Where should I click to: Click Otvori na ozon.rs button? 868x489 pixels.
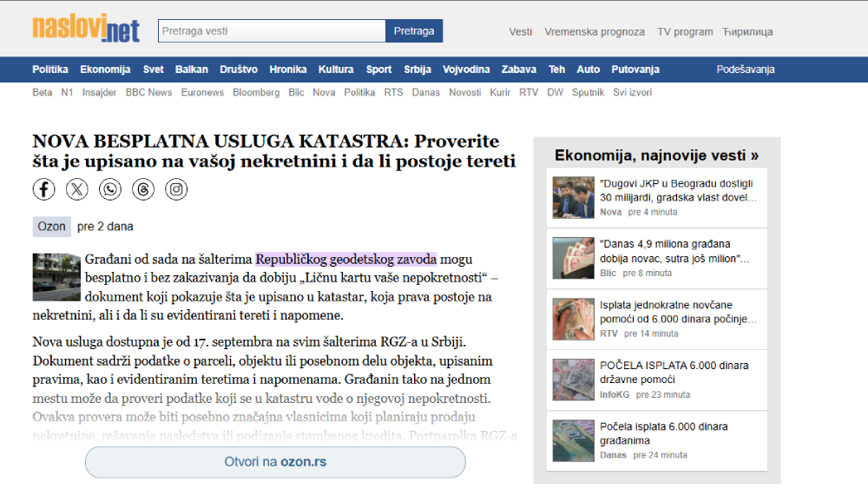coord(275,462)
